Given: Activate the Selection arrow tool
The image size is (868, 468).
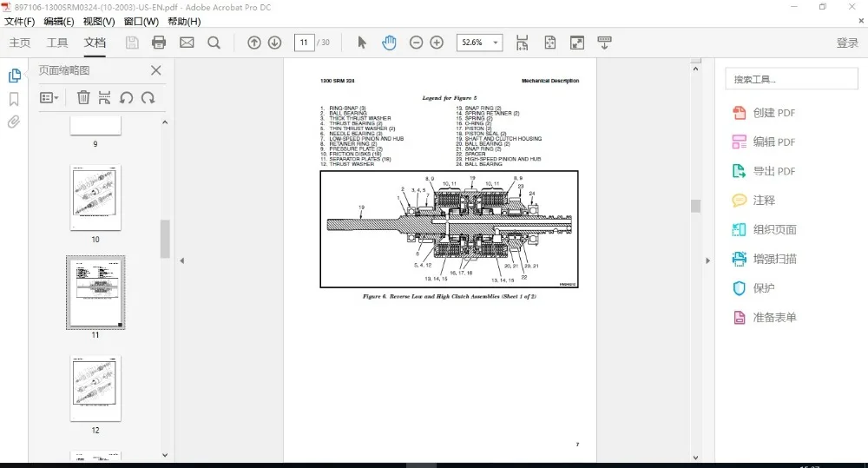Looking at the screenshot, I should [361, 43].
